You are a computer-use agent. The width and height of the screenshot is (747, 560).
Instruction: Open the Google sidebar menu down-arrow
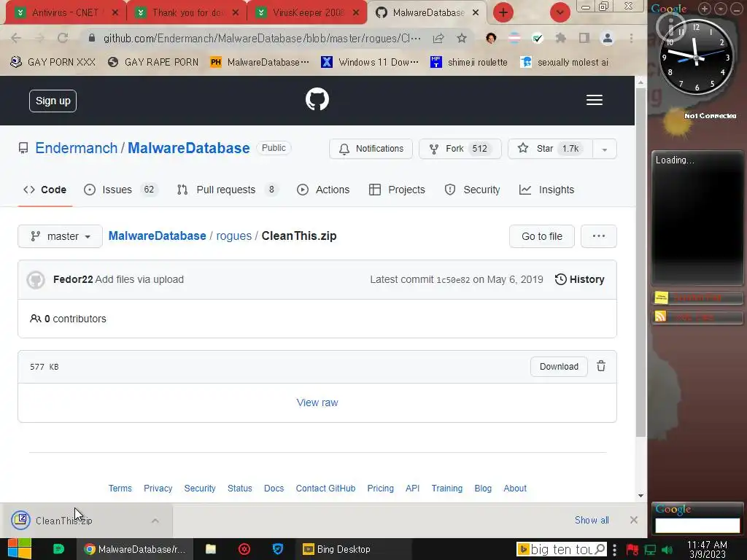[x=721, y=8]
